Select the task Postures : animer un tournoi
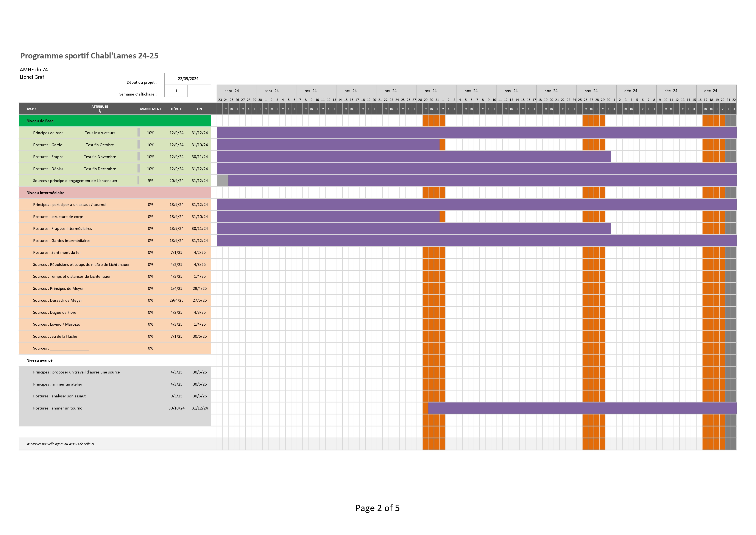This screenshot has width=756, height=535. [x=58, y=408]
